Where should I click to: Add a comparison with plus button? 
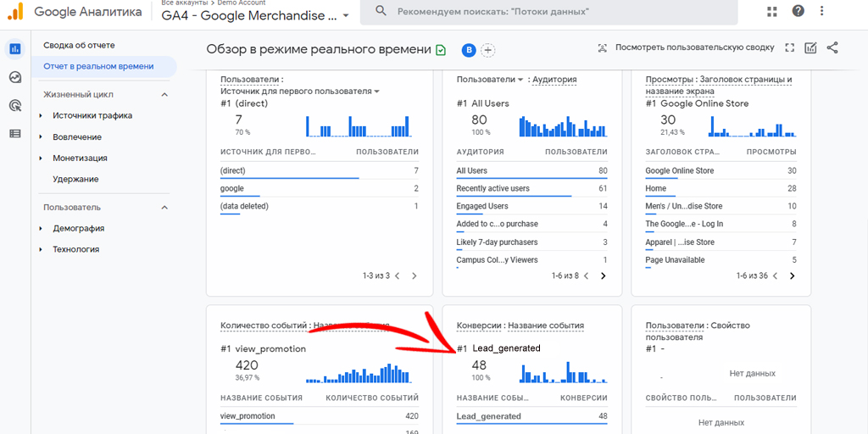tap(488, 50)
